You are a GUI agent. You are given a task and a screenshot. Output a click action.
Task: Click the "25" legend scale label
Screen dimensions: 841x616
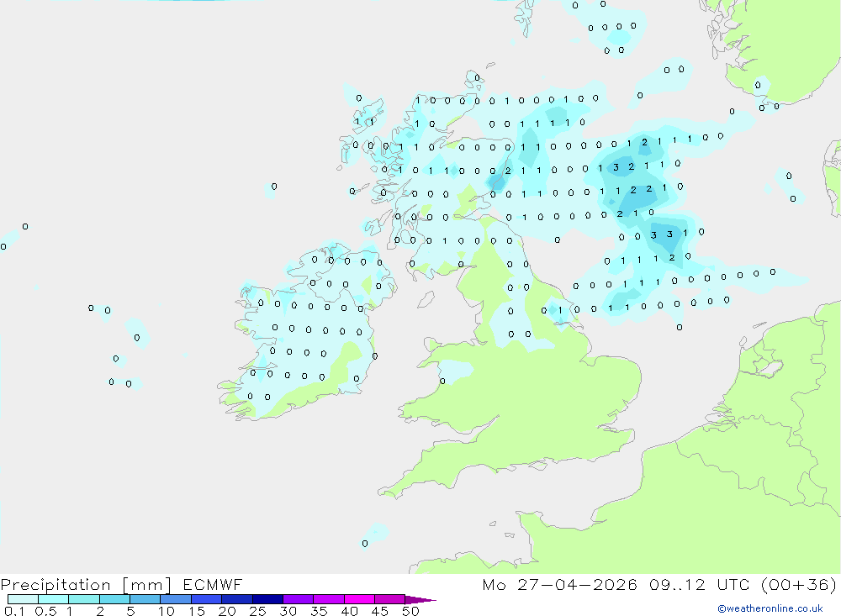click(257, 611)
